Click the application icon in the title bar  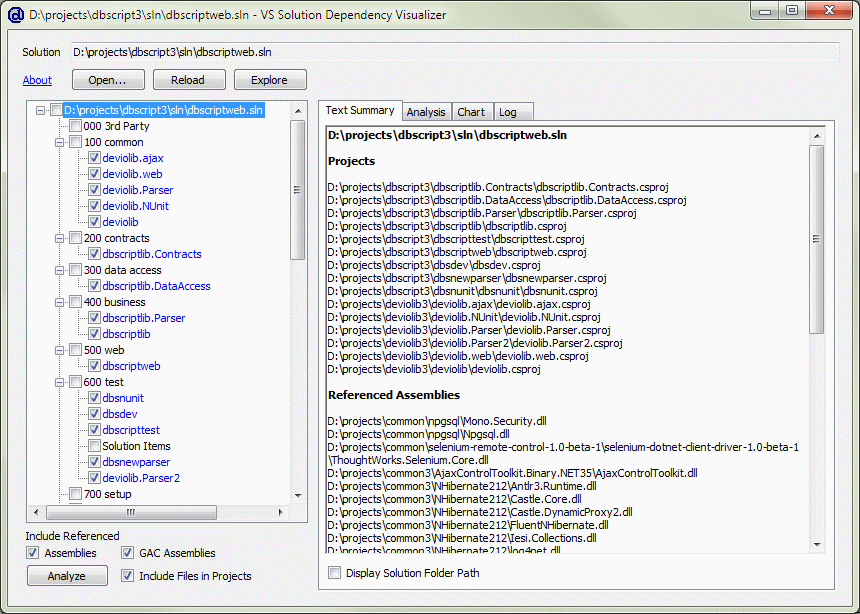[15, 14]
